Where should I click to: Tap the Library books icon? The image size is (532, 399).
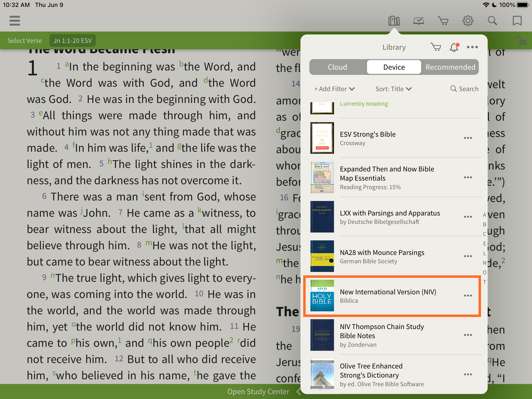tap(394, 21)
